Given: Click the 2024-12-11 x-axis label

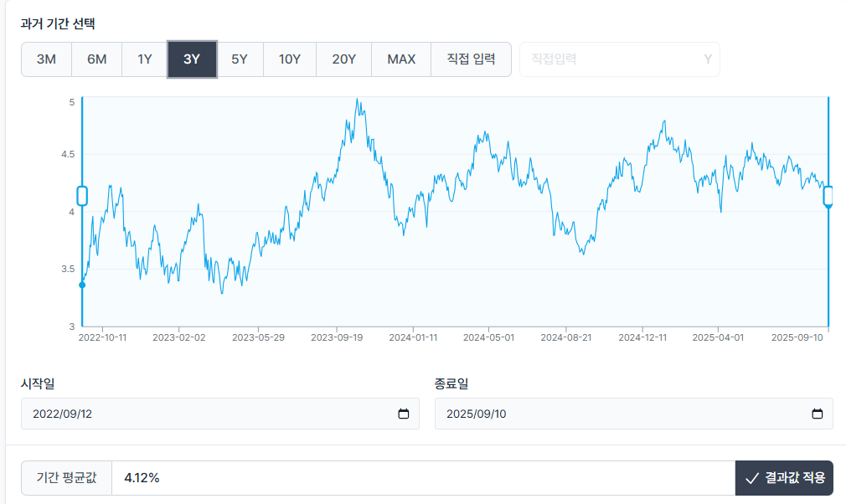Looking at the screenshot, I should [x=642, y=337].
